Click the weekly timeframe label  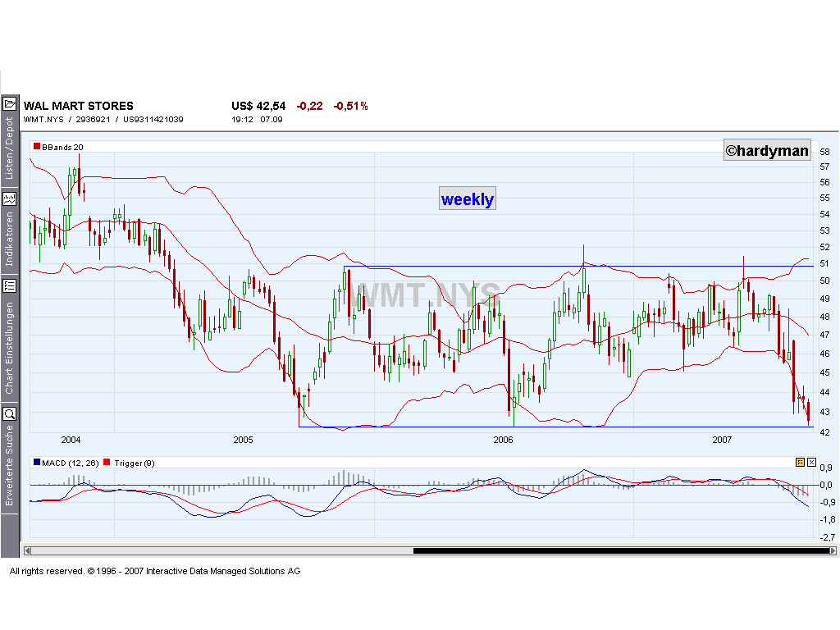click(x=467, y=198)
